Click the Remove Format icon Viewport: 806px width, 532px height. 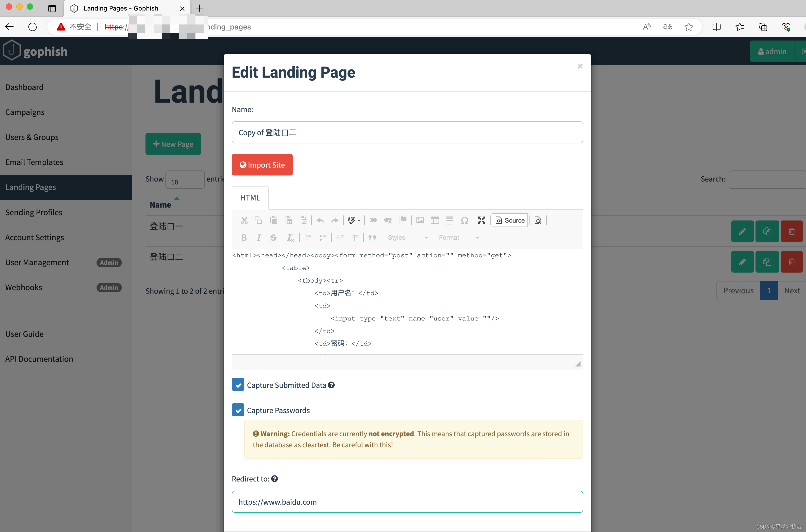[x=290, y=238]
